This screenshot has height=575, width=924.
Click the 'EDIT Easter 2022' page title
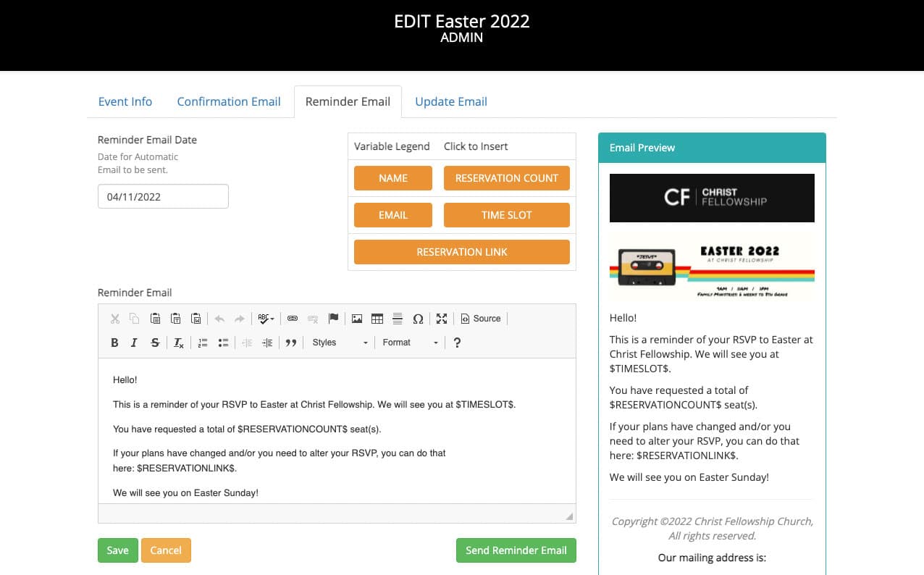462,22
